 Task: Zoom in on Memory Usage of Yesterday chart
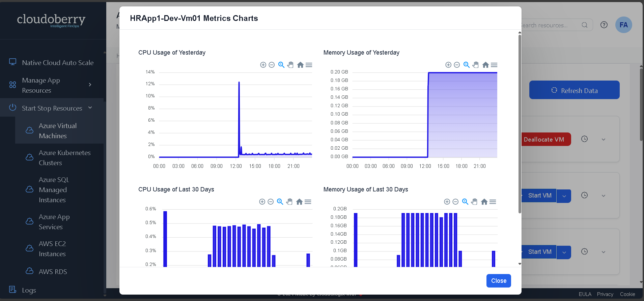tap(448, 65)
